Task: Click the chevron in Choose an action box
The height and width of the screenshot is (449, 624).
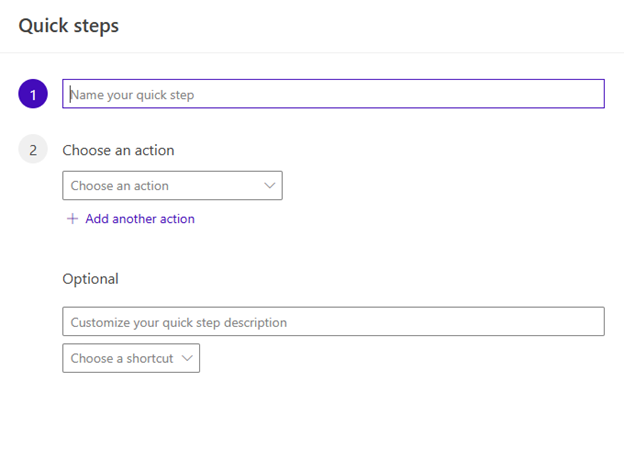Action: [x=269, y=185]
